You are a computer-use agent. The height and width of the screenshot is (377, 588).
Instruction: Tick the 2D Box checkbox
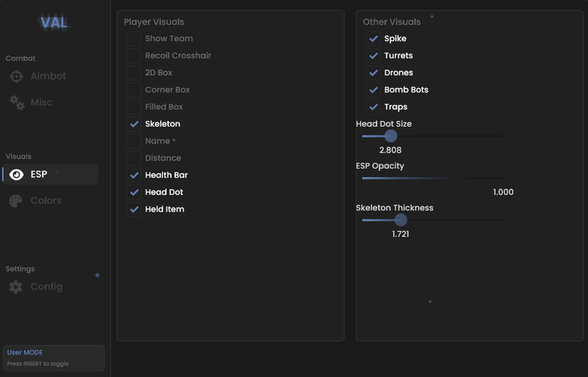134,73
